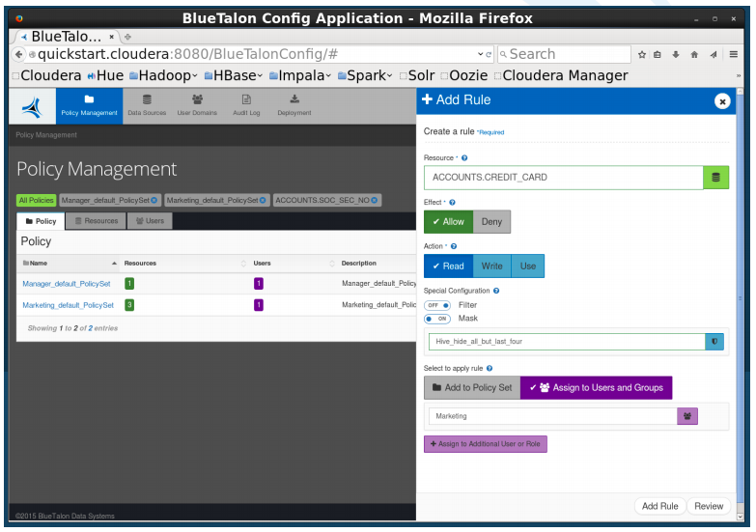Select the Use action
Screen dimensions: 756x532
point(527,266)
